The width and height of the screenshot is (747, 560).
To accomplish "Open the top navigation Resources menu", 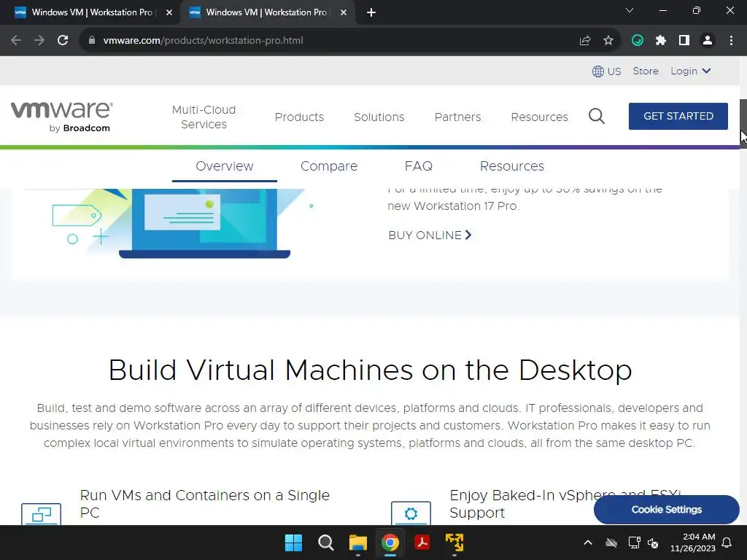I will [x=539, y=117].
